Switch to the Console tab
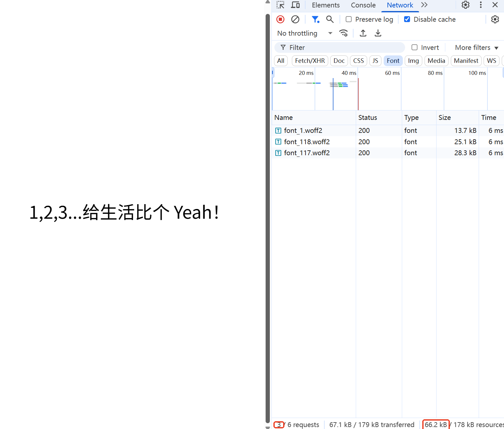The width and height of the screenshot is (504, 429). pyautogui.click(x=363, y=5)
